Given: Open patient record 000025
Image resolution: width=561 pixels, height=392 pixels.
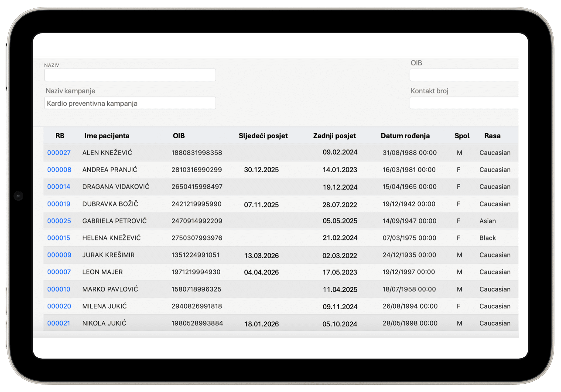Looking at the screenshot, I should (x=59, y=221).
